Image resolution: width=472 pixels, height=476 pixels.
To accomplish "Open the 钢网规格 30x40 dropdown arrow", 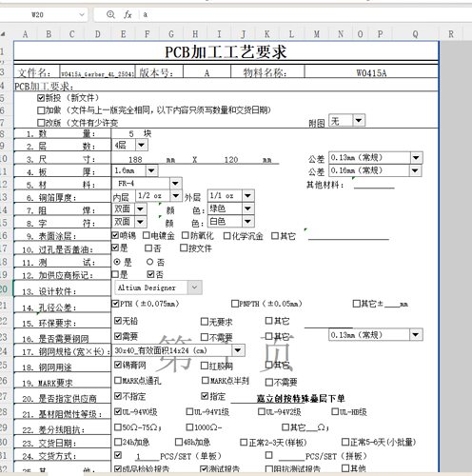I will (x=238, y=350).
